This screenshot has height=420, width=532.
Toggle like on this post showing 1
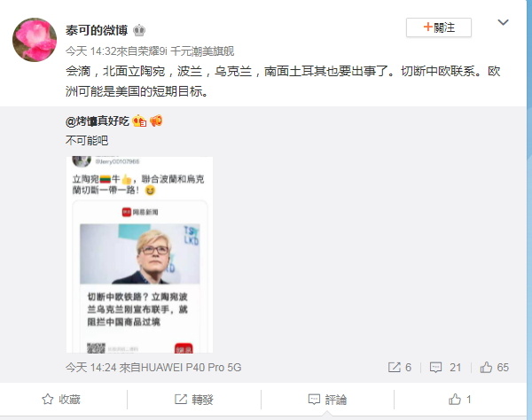pyautogui.click(x=459, y=400)
